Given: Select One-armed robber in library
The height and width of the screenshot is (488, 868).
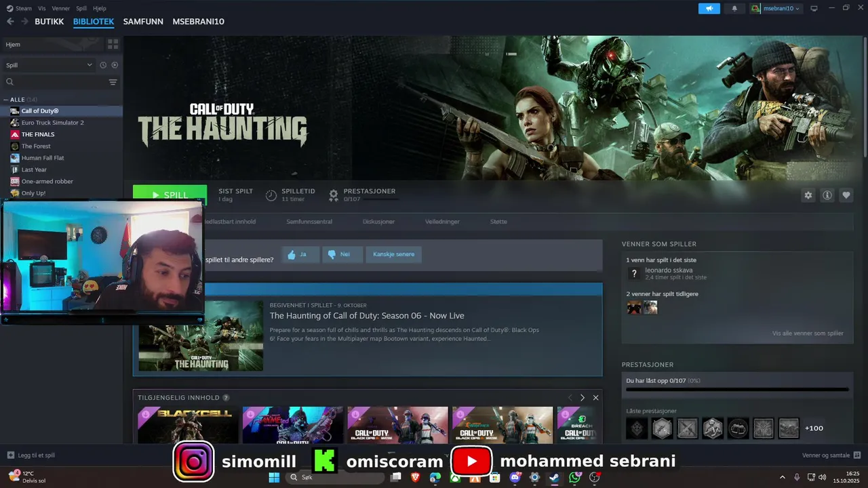Looking at the screenshot, I should pos(61,181).
